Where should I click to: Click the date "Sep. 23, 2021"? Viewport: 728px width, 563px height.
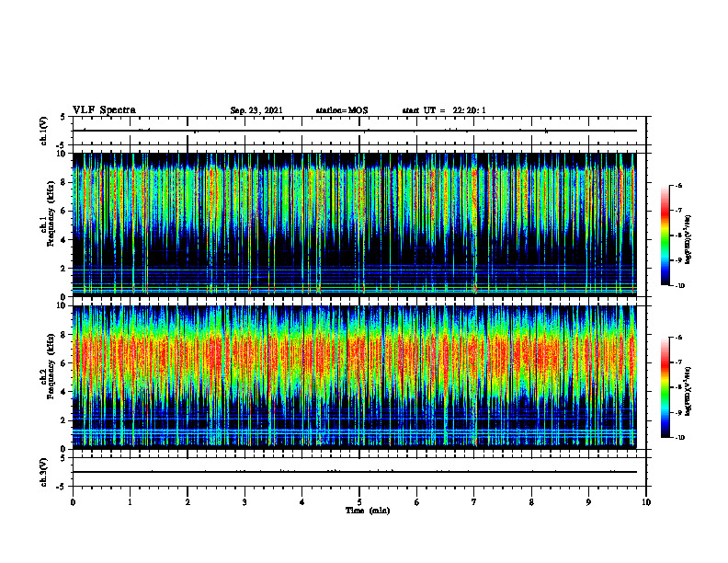click(x=256, y=110)
